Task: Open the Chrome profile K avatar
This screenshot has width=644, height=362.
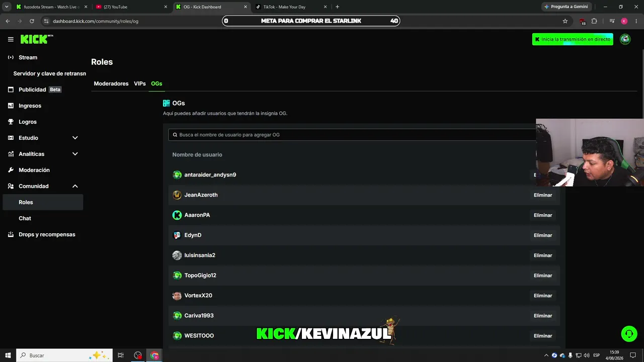Action: (624, 21)
